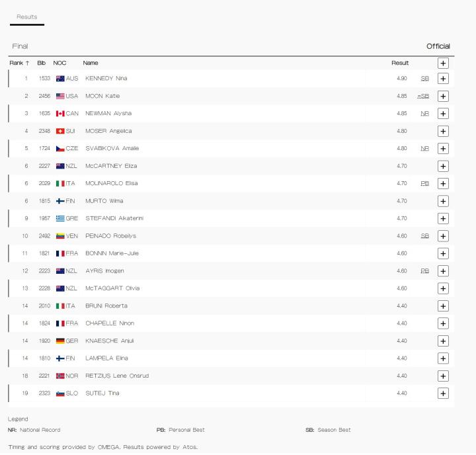This screenshot has height=455, width=476.
Task: Expand details for KENNEDY Nina row
Action: (x=443, y=79)
